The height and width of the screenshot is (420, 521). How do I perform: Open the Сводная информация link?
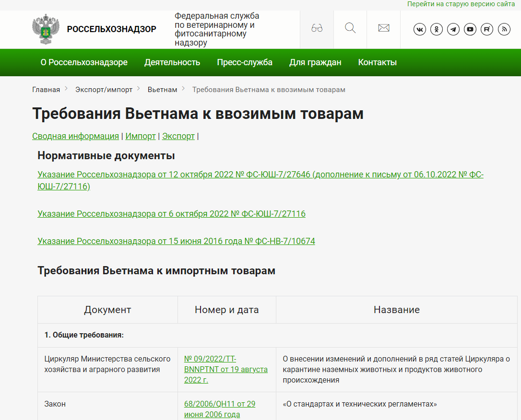click(x=75, y=136)
